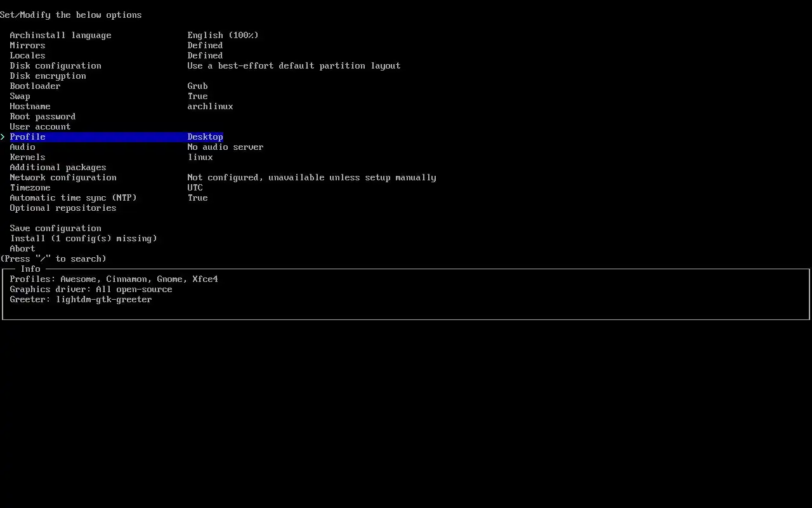Choose the Abort option
The height and width of the screenshot is (508, 812).
22,248
